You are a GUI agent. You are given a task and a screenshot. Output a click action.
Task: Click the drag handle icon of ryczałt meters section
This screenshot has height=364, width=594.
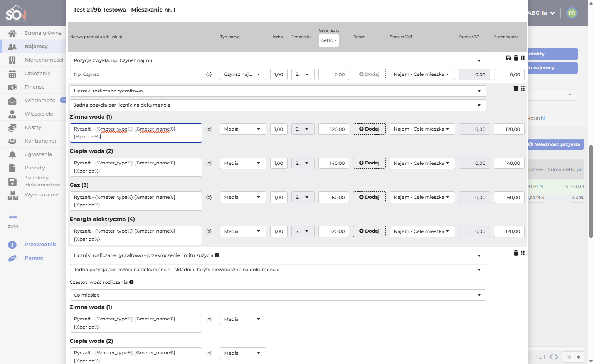523,89
